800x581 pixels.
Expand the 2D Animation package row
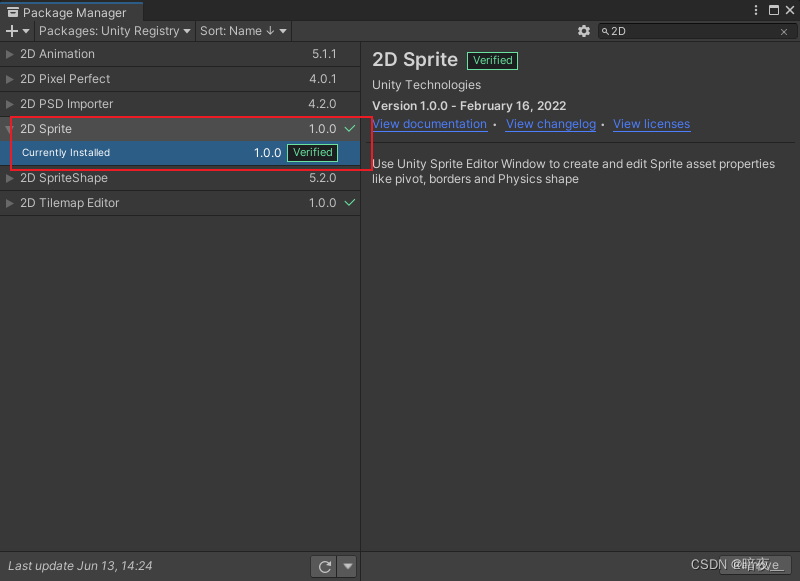[9, 54]
